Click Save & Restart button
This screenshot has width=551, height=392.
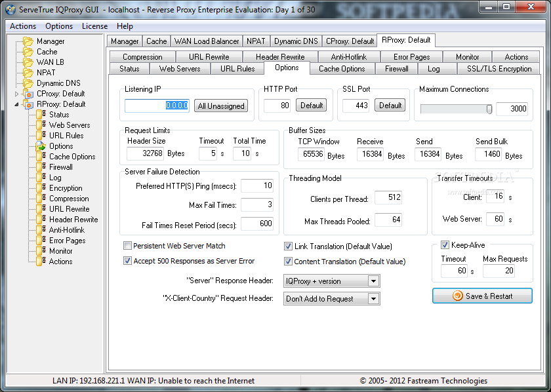482,296
